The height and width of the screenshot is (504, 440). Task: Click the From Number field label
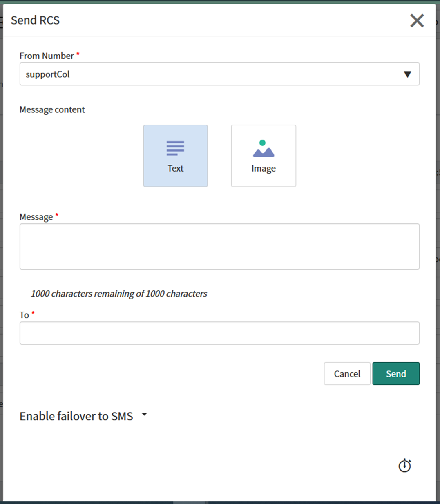point(47,56)
